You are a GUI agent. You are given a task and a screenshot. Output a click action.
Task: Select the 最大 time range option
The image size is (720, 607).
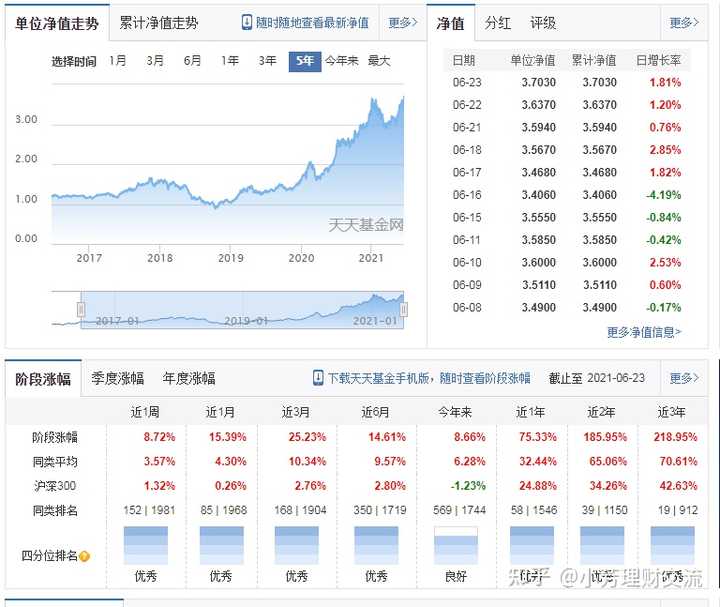[379, 61]
